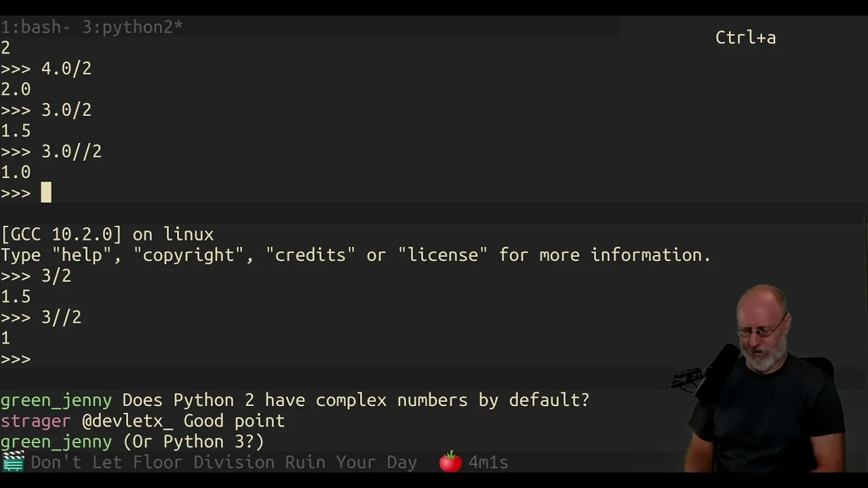Open green_jenny's name on the complex numbers message
The image size is (868, 488).
[56, 401]
